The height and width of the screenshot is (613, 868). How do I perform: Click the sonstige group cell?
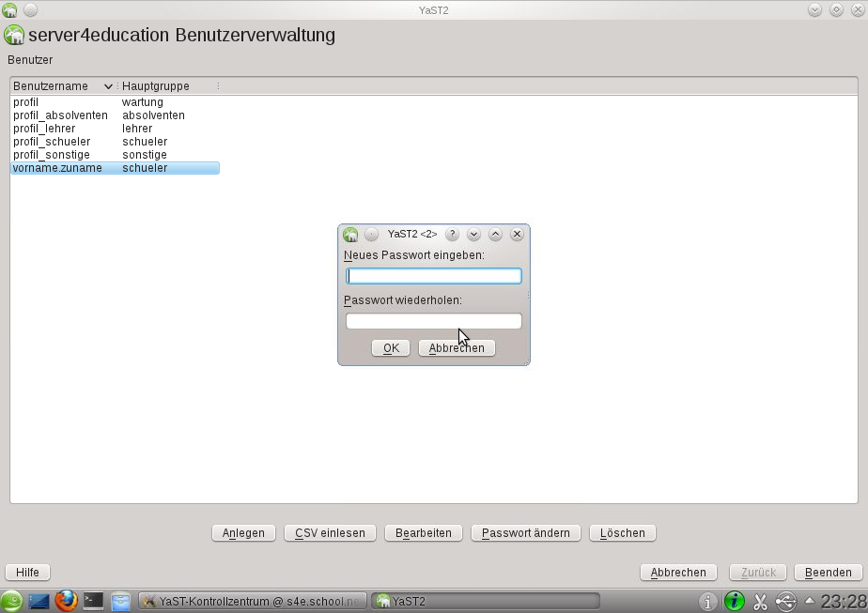pyautogui.click(x=145, y=155)
